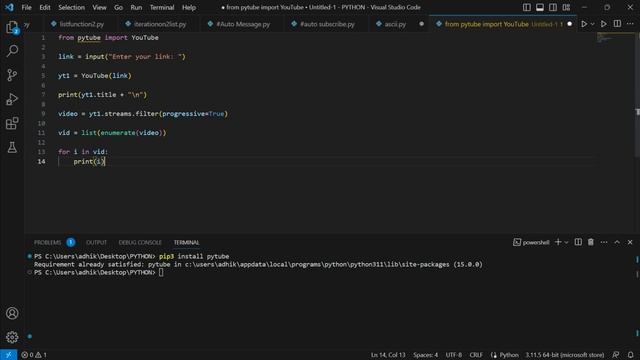Click the unsaved dot on Untitled-1 tab

pos(569,24)
